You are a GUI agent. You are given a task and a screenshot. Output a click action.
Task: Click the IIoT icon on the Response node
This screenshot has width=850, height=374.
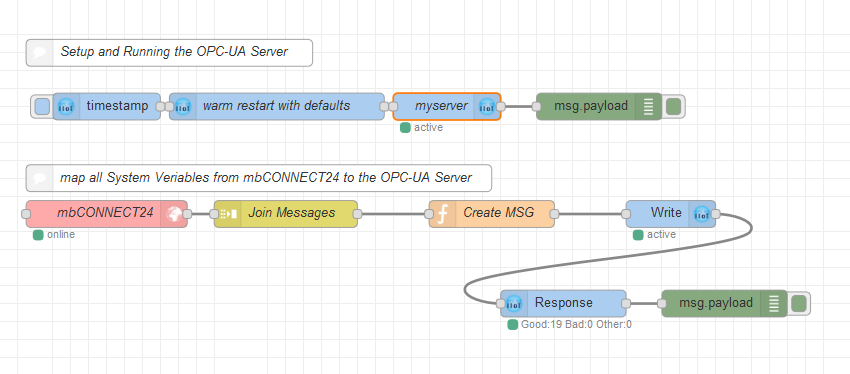[x=514, y=304]
